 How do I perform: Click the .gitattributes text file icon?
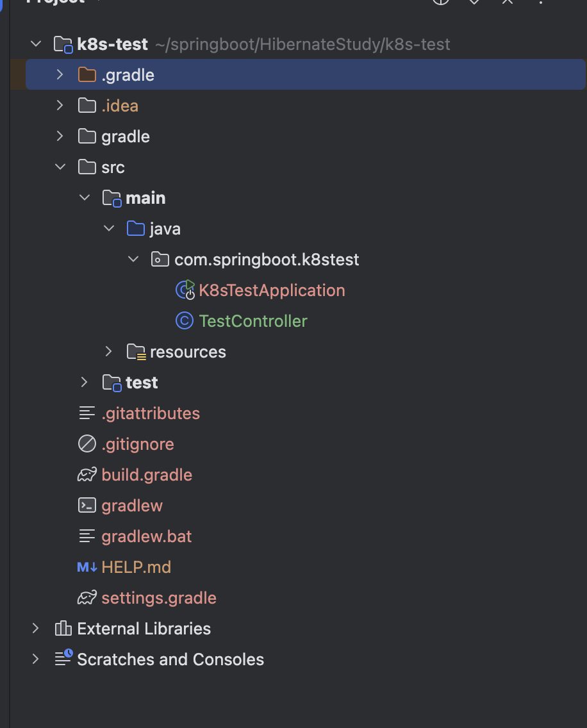87,413
